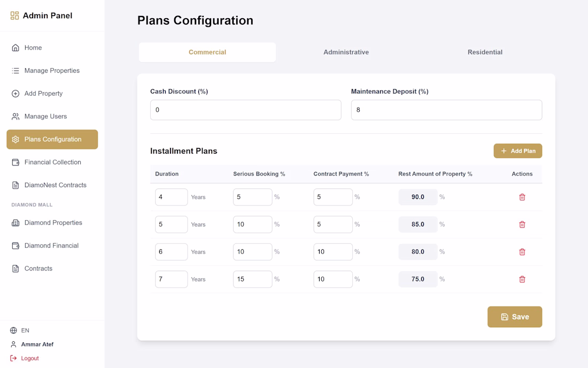
Task: Click the Manage Users people icon
Action: (16, 116)
